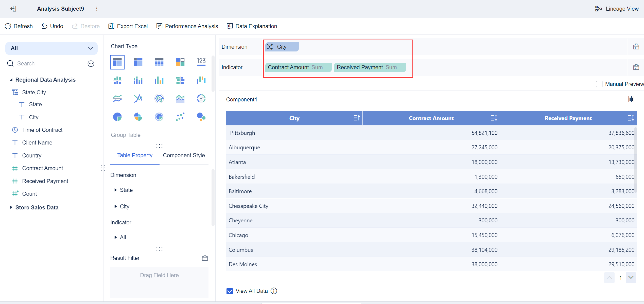The width and height of the screenshot is (644, 304).
Task: Click Export Excel
Action: 128,26
